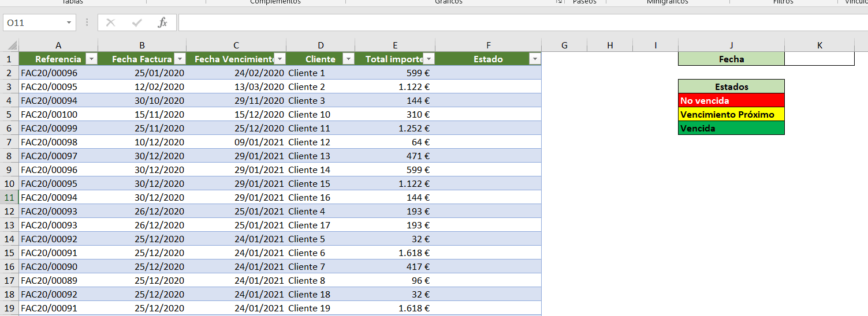The image size is (868, 316).
Task: Click cell FAC20/00097
Action: 58,156
